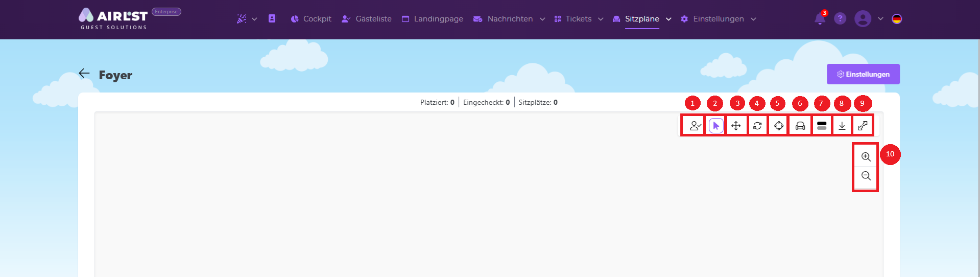Click the download seating plan icon
The height and width of the screenshot is (277, 980).
(x=842, y=126)
